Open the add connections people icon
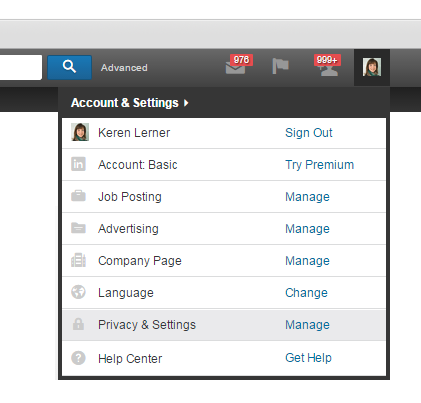The height and width of the screenshot is (403, 421). (x=328, y=70)
